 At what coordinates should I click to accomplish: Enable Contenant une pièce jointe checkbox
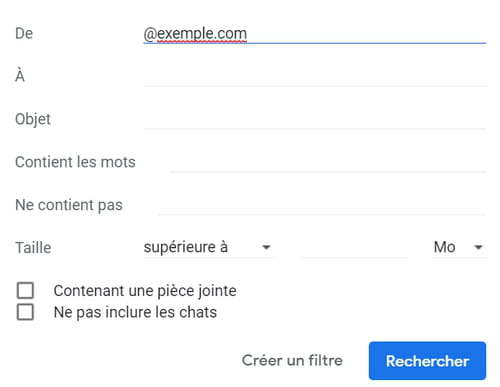tap(25, 290)
